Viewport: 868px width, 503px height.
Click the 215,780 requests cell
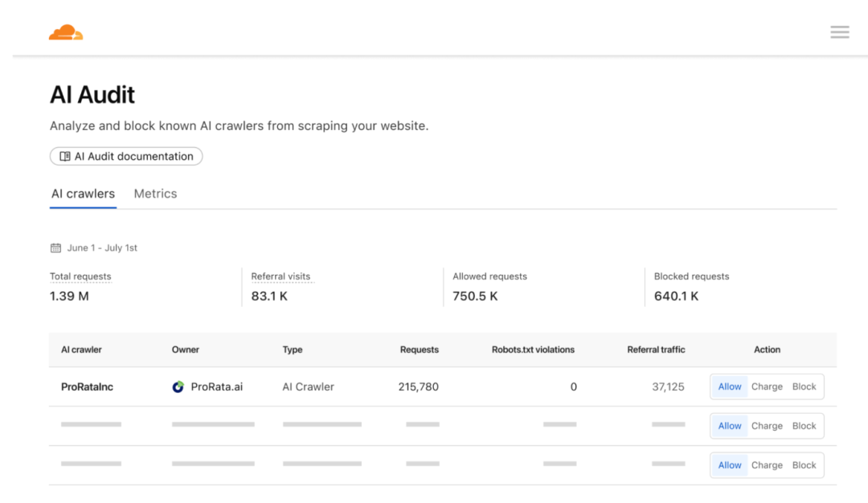click(419, 386)
